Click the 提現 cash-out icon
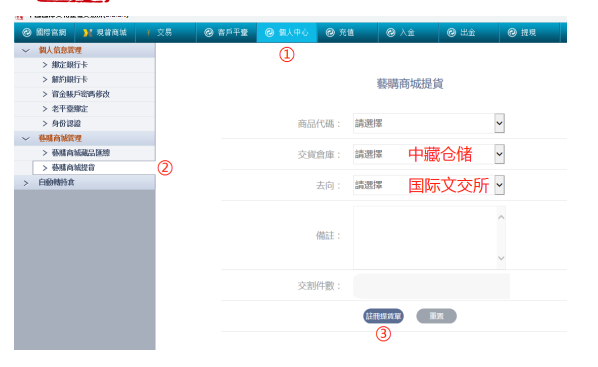Viewport: 598px width, 367px height. point(512,33)
